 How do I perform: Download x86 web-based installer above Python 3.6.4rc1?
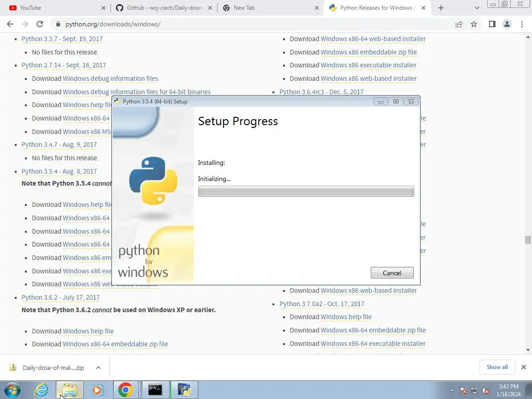pos(369,79)
